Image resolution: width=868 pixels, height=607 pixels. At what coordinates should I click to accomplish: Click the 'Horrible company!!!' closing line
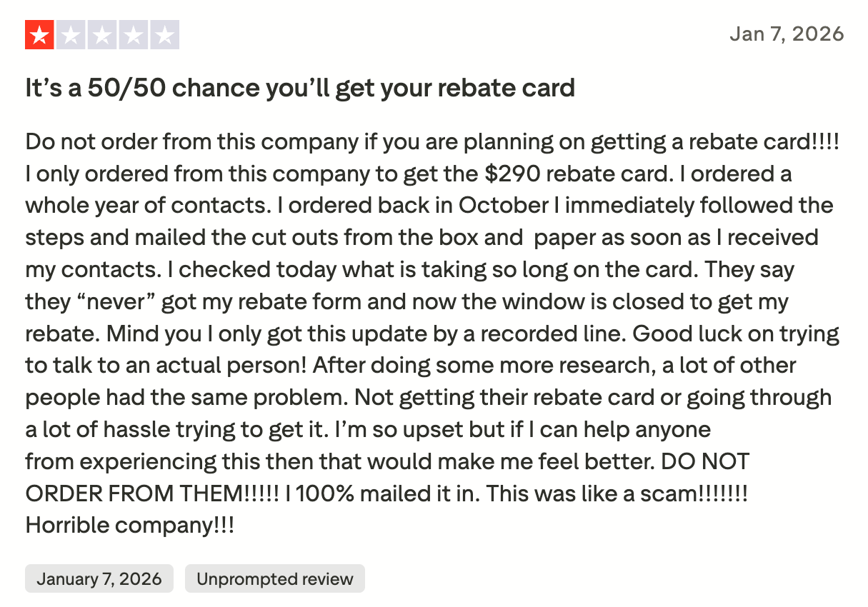click(129, 526)
